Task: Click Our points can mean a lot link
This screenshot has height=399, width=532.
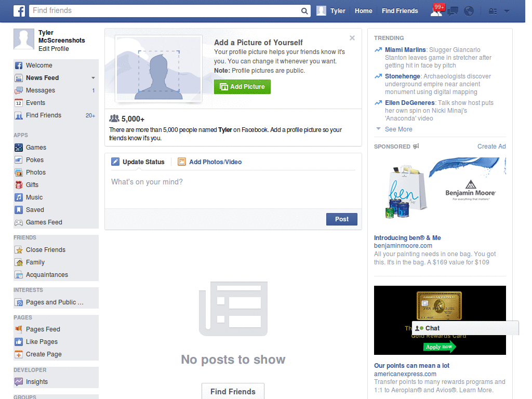Action: coord(411,366)
